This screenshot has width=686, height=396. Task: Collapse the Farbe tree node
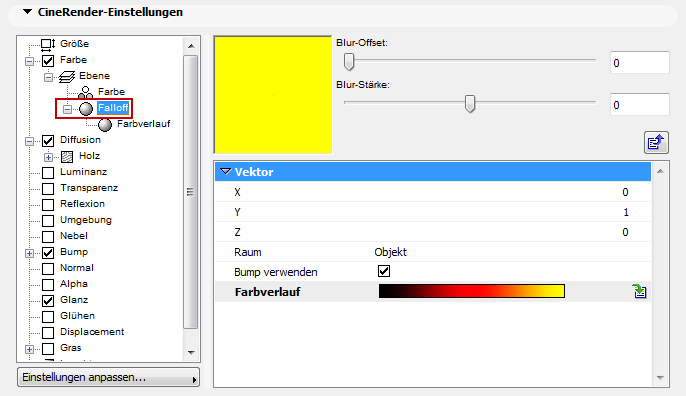tap(29, 61)
